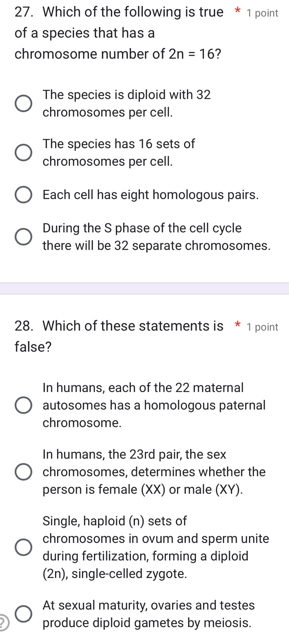This screenshot has height=644, width=289.
Task: Click the text 'there will be 32 separate chromosomes'
Action: click(156, 246)
